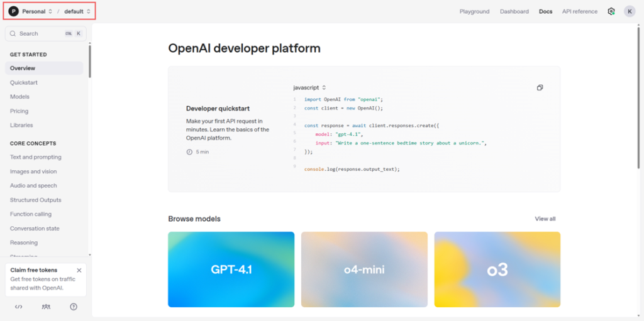The width and height of the screenshot is (644, 321).
Task: Go to the API reference tab
Action: [x=579, y=11]
